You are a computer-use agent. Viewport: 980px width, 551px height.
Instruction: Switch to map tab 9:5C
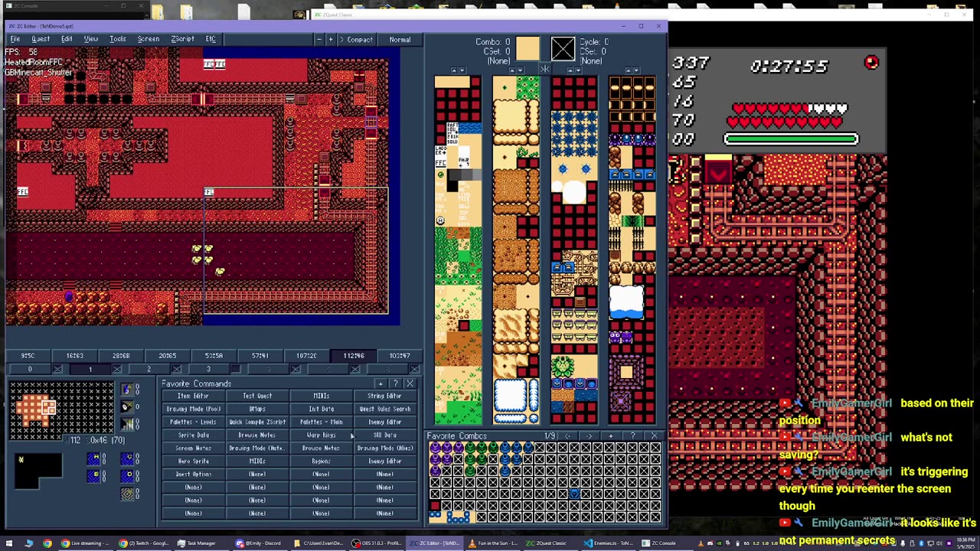[28, 355]
